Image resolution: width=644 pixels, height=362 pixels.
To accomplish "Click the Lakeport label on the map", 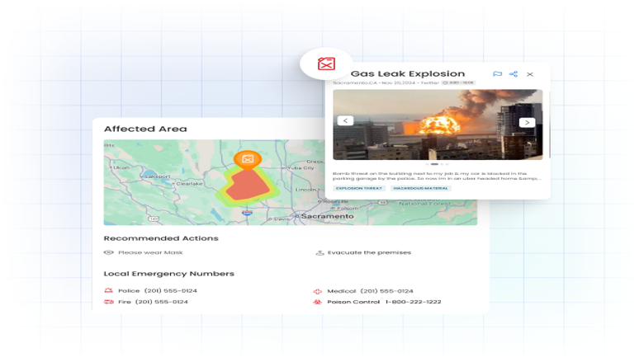I will pyautogui.click(x=159, y=176).
